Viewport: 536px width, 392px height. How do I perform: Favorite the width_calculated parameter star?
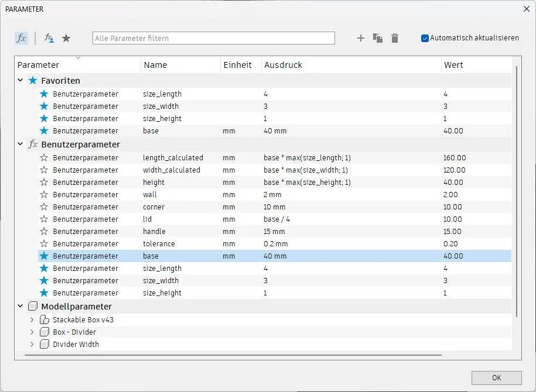pyautogui.click(x=44, y=170)
